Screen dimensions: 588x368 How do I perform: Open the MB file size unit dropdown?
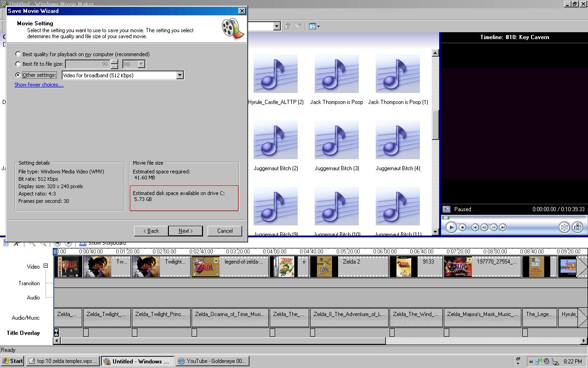(141, 64)
